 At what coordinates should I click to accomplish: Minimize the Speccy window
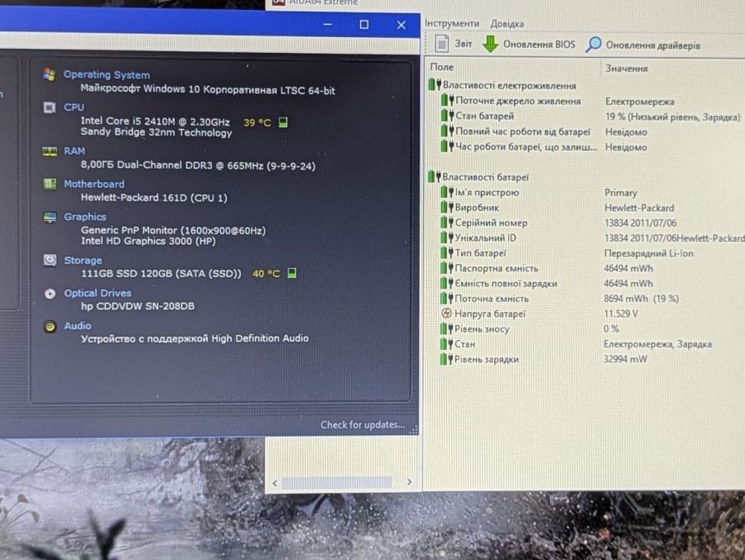click(x=327, y=24)
